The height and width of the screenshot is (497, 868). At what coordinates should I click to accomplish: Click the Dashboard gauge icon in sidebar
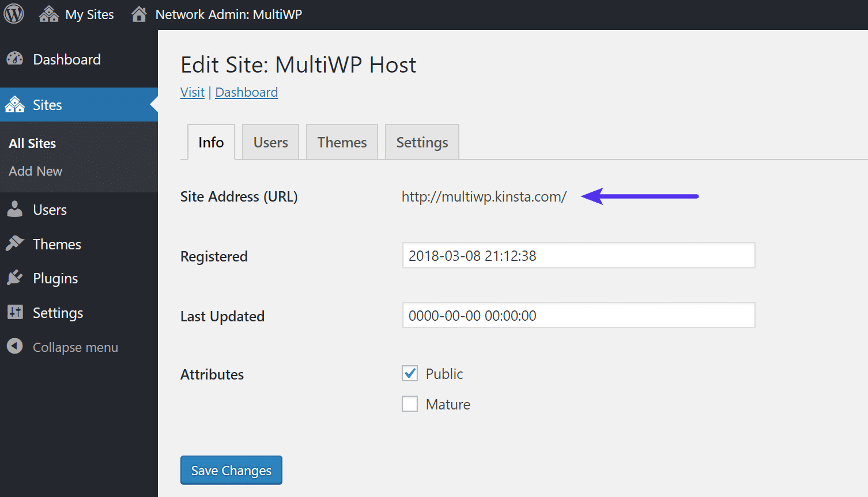15,59
